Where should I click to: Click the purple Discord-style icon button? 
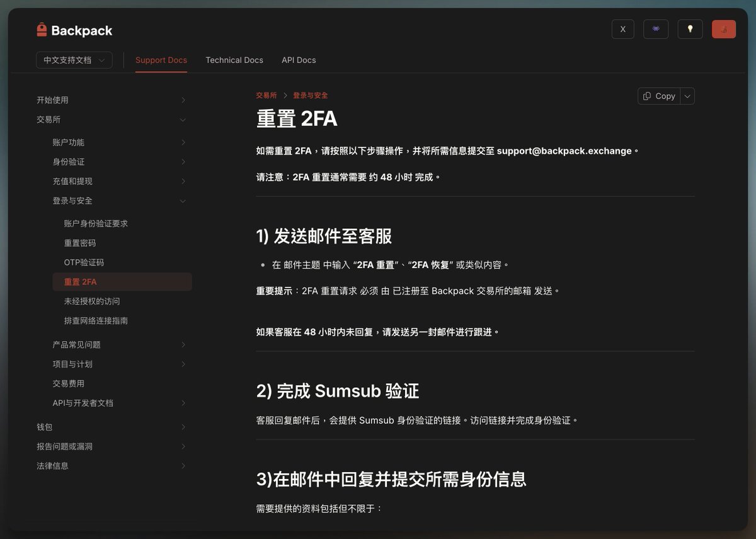pyautogui.click(x=656, y=29)
